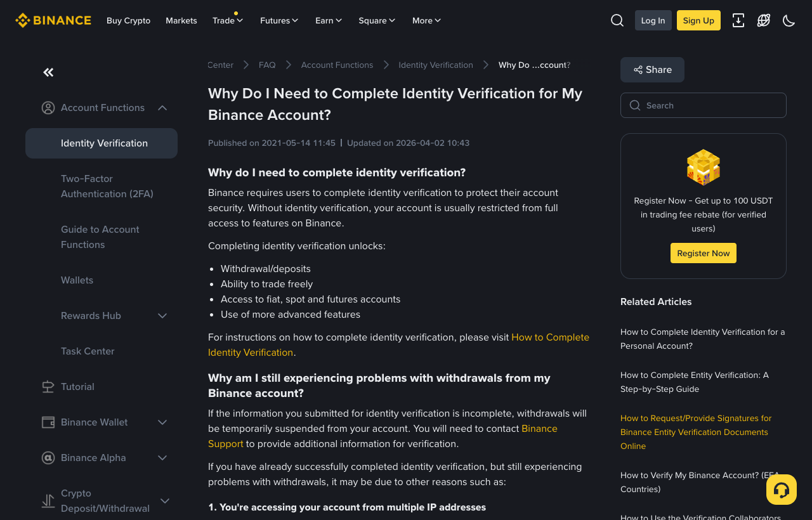Viewport: 812px width, 520px height.
Task: Open the More dropdown menu
Action: [x=427, y=20]
